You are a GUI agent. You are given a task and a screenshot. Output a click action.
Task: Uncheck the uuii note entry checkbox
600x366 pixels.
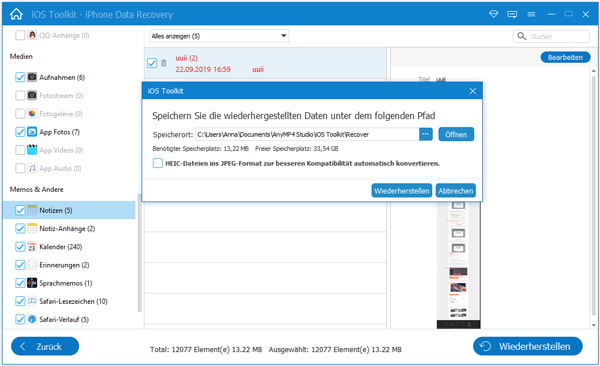152,63
